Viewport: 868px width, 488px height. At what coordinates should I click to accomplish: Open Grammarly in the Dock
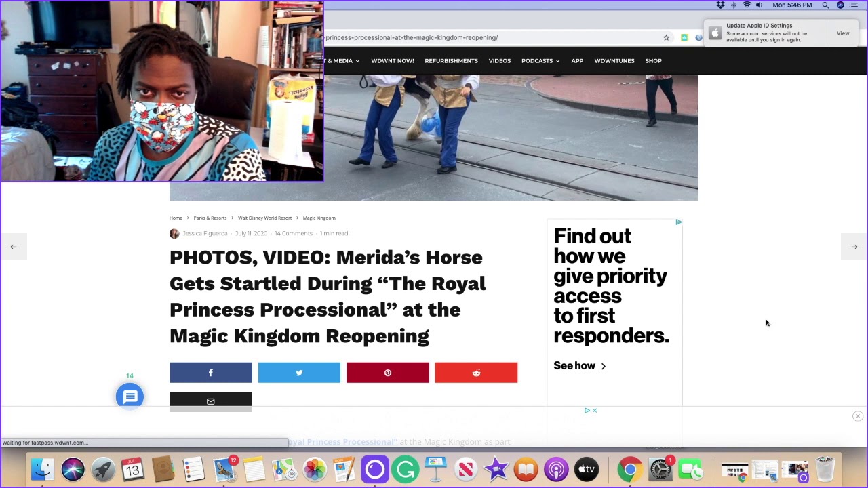(406, 469)
